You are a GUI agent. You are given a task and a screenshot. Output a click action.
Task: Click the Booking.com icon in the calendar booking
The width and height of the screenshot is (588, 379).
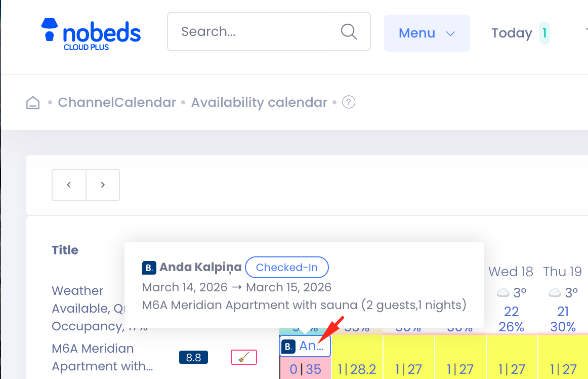click(x=288, y=347)
